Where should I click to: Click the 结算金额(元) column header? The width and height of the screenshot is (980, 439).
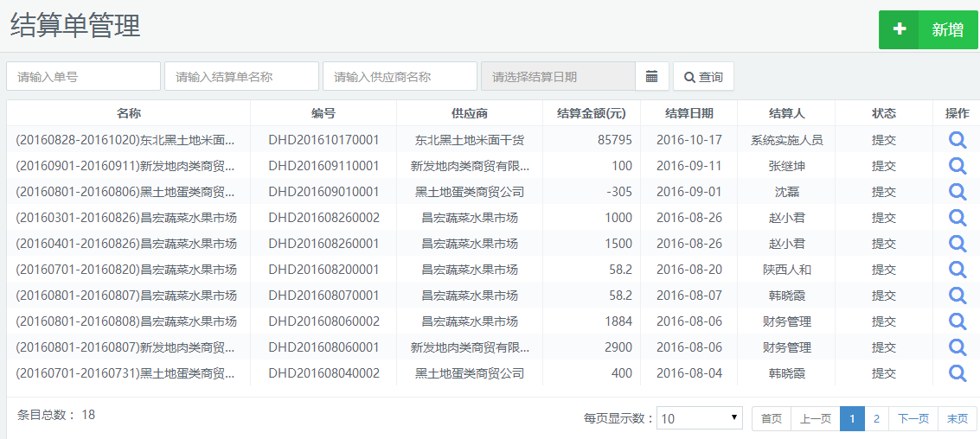[592, 113]
